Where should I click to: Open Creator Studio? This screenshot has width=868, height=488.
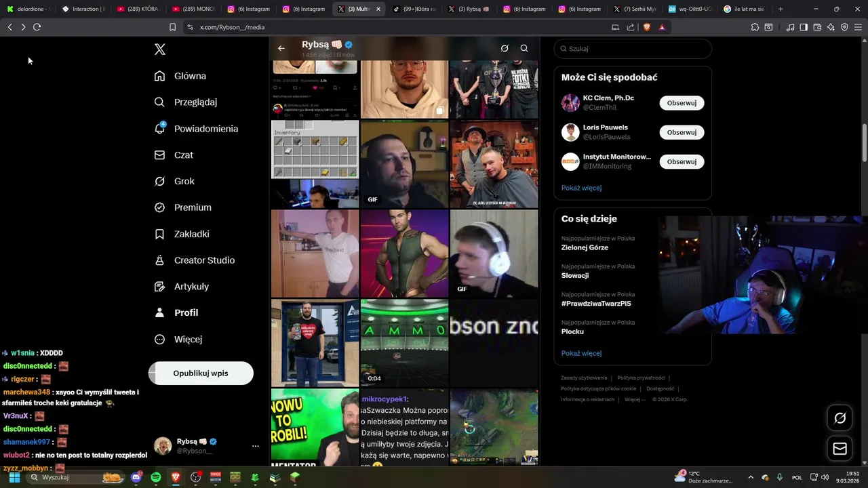195,260
